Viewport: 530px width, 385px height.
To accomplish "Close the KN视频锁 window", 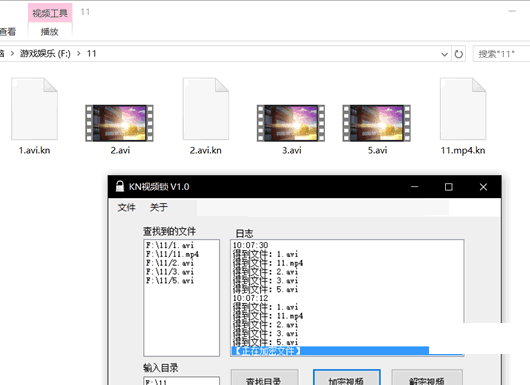I will click(483, 187).
